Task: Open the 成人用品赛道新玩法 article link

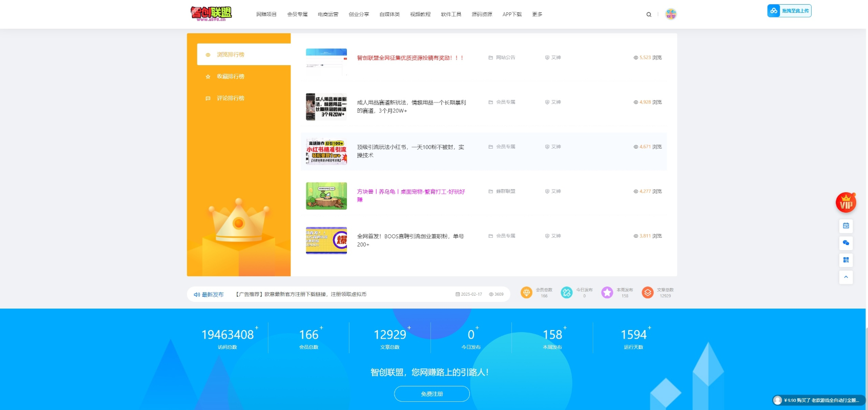Action: (411, 107)
